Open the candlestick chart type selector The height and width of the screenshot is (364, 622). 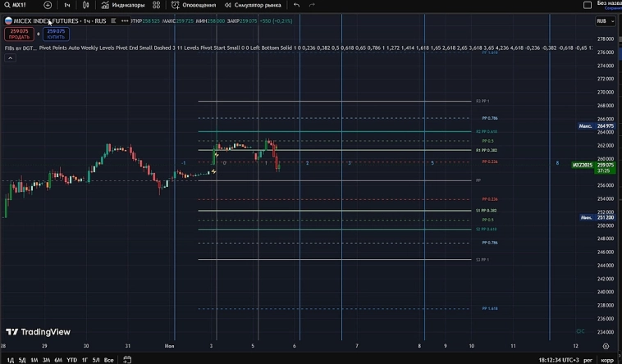click(x=85, y=5)
